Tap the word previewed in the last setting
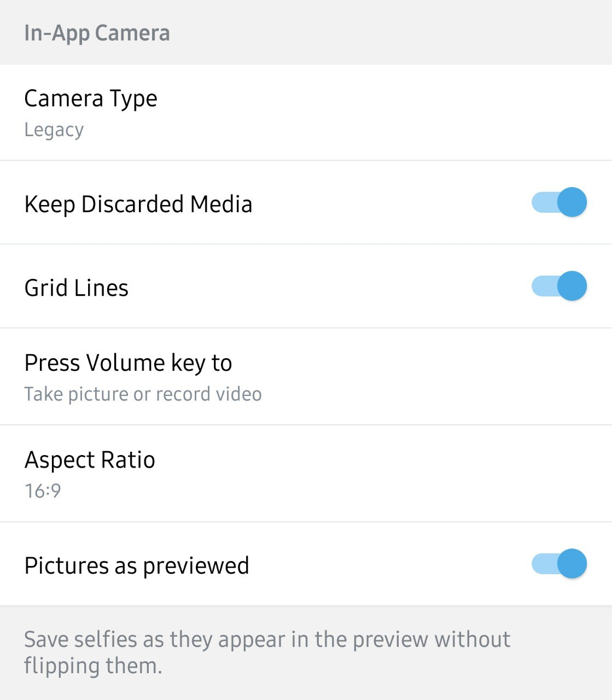The height and width of the screenshot is (700, 612). pyautogui.click(x=196, y=566)
